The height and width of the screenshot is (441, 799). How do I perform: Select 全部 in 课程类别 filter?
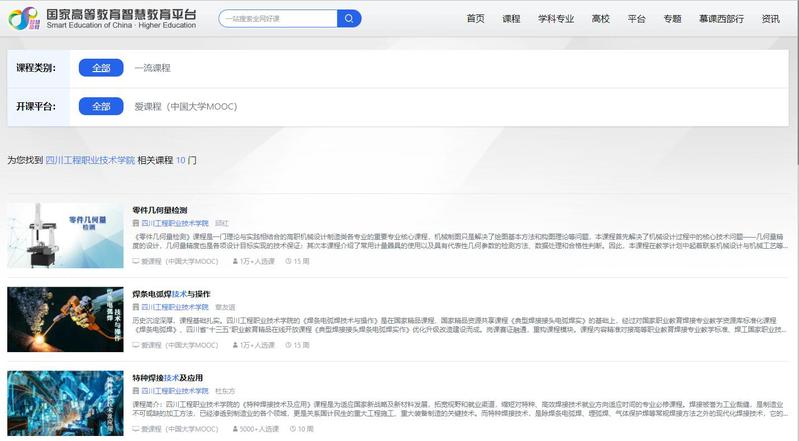[x=101, y=68]
